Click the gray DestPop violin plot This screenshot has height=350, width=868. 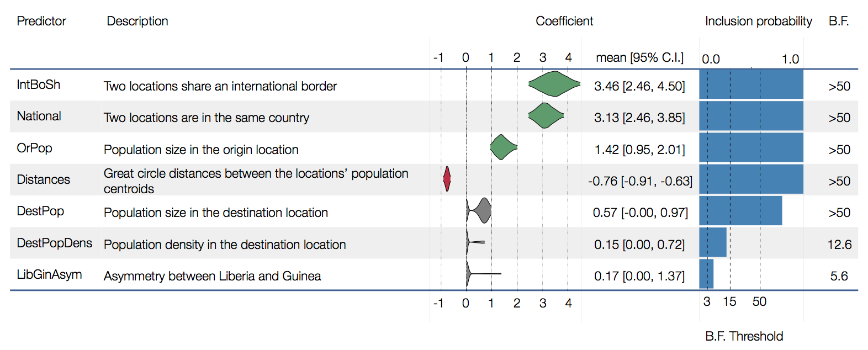tap(479, 210)
